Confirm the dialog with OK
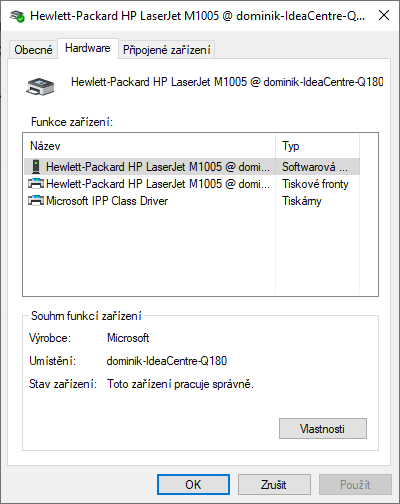The height and width of the screenshot is (504, 400). (x=193, y=484)
